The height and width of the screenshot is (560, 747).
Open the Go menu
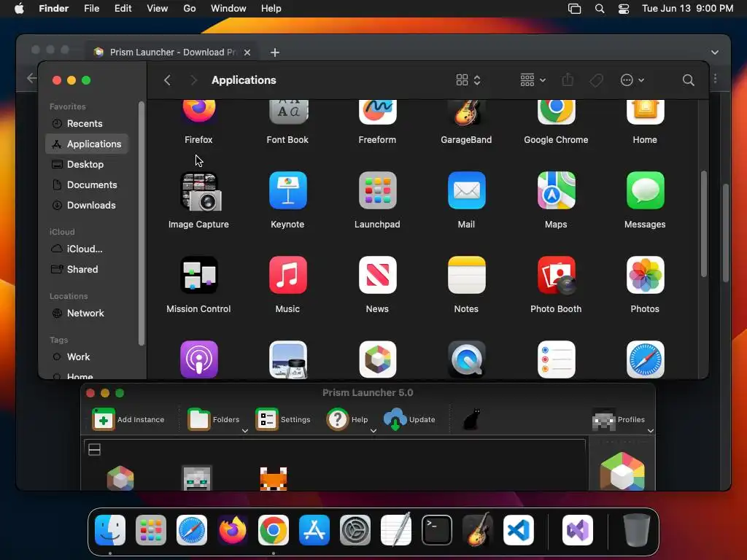tap(190, 9)
